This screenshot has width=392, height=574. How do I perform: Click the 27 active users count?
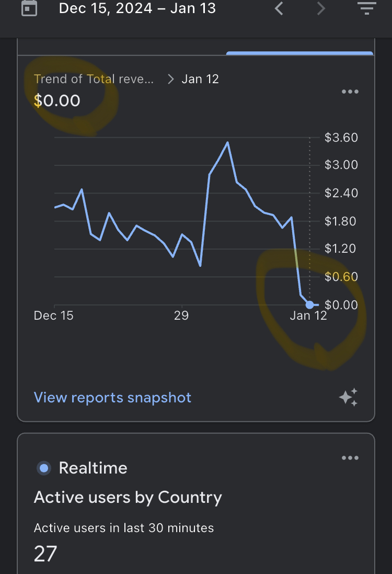coord(45,554)
